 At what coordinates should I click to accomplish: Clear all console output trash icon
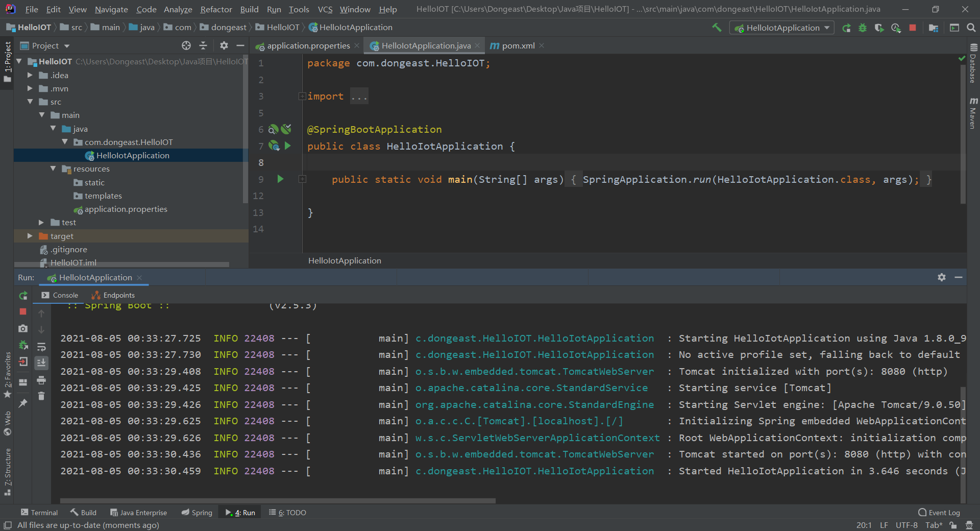click(x=41, y=396)
